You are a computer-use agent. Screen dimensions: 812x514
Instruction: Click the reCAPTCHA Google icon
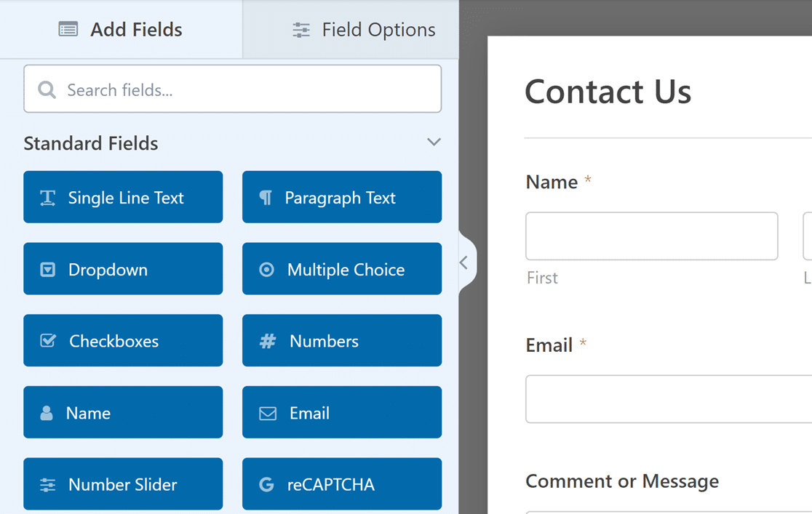pyautogui.click(x=266, y=485)
